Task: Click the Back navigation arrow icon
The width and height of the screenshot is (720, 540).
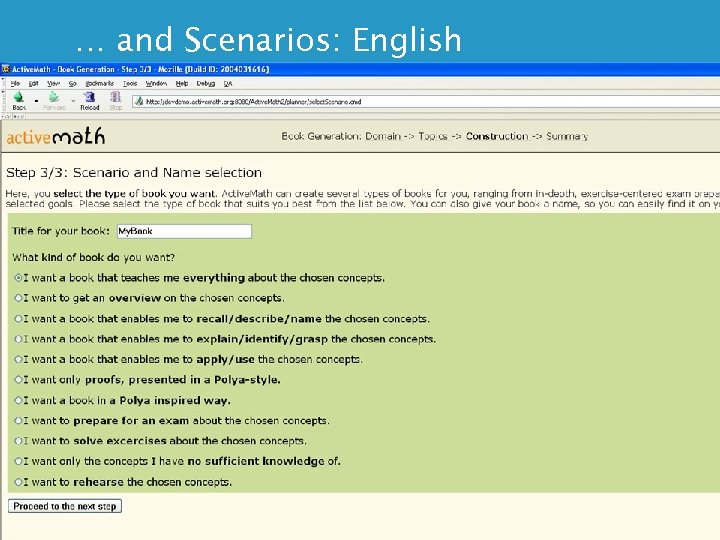Action: (x=19, y=97)
